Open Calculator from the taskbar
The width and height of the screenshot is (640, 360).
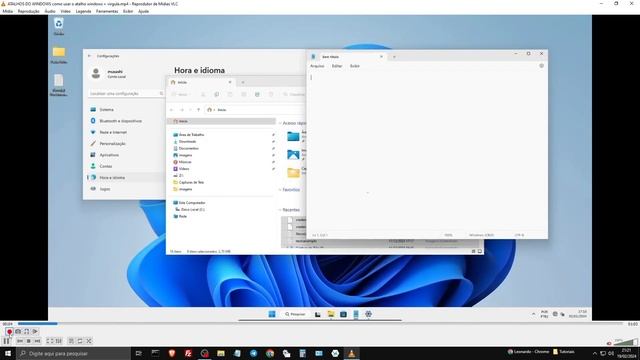[302, 353]
